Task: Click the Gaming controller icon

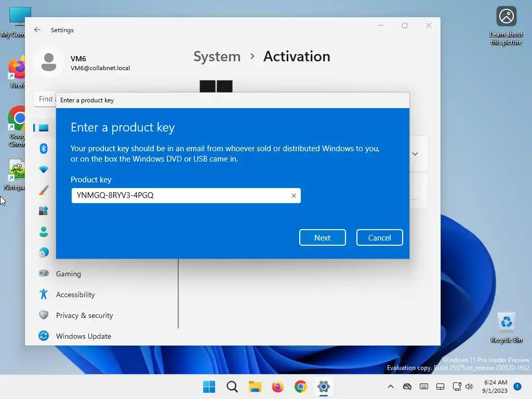Action: pyautogui.click(x=44, y=273)
